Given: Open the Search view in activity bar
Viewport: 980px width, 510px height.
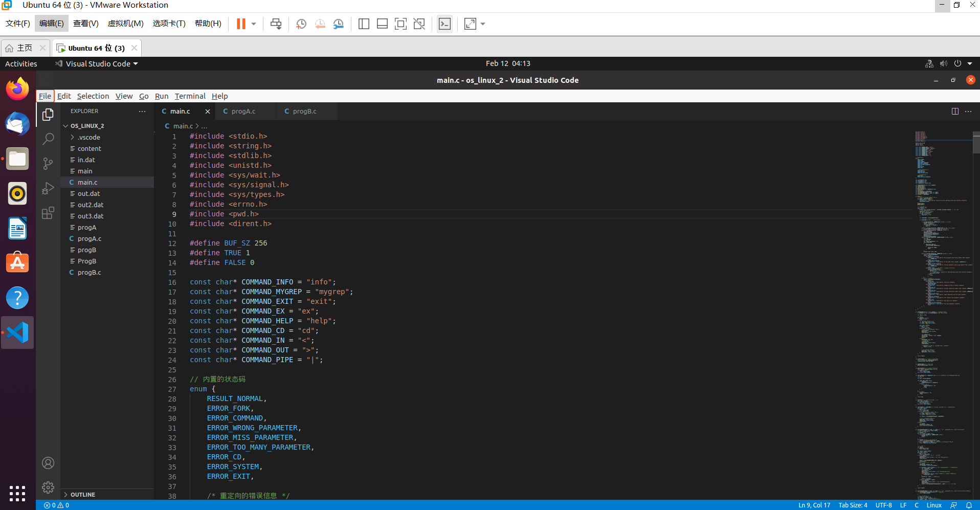Looking at the screenshot, I should [x=48, y=139].
